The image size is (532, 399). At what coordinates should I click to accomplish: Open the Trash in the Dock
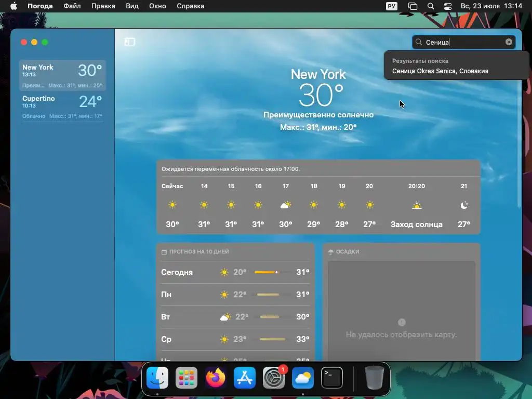[x=374, y=378]
